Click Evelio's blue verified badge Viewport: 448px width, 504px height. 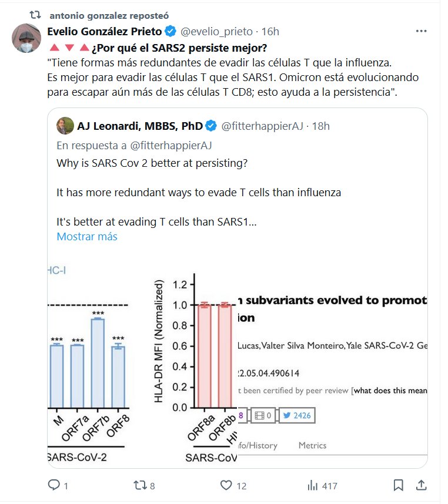coord(170,31)
